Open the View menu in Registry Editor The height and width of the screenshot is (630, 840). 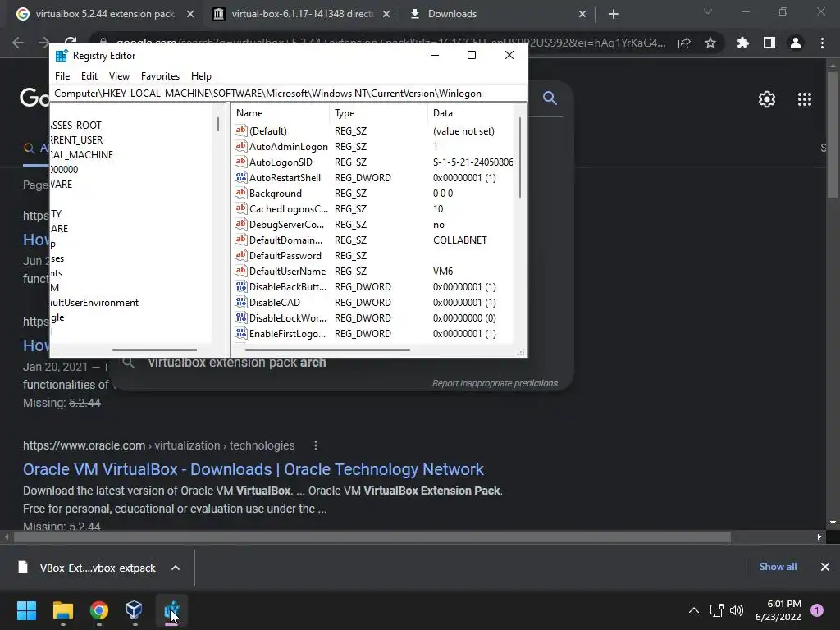click(x=119, y=76)
